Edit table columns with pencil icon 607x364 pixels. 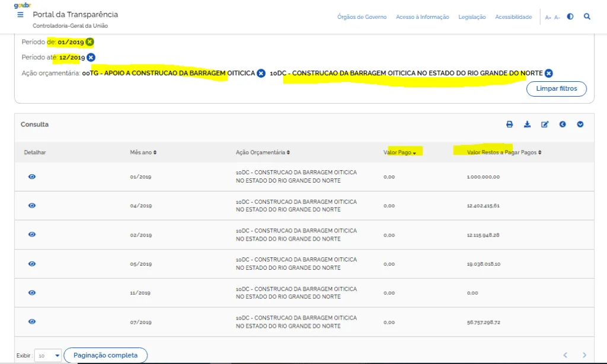point(545,124)
